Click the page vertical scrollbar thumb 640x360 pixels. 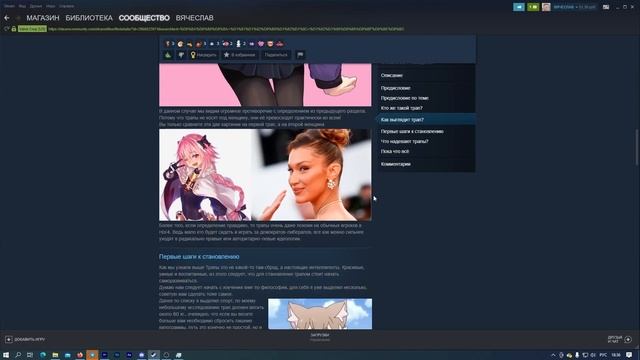tap(637, 147)
